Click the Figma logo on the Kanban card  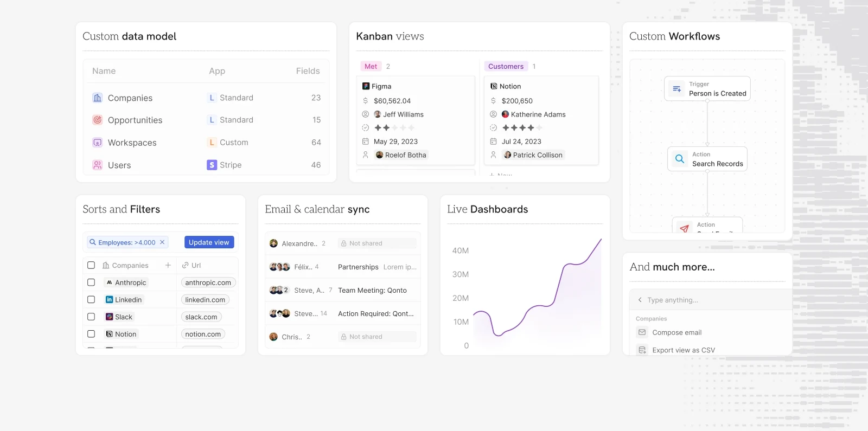pos(366,86)
